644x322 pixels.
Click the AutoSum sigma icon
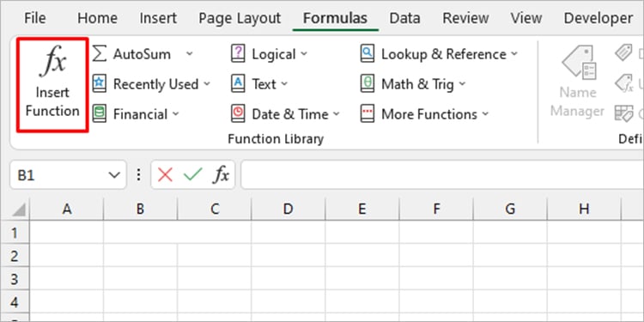click(x=100, y=54)
